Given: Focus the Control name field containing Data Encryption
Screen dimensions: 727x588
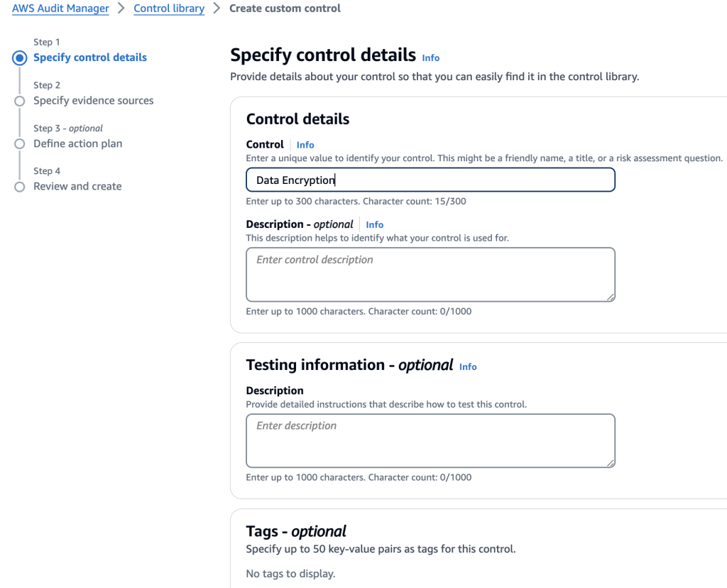Looking at the screenshot, I should point(430,180).
